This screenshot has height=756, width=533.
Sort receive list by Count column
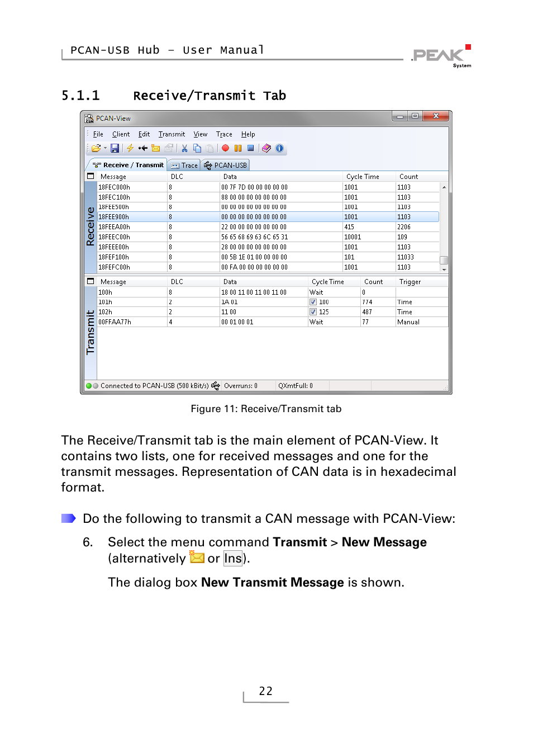tap(421, 177)
